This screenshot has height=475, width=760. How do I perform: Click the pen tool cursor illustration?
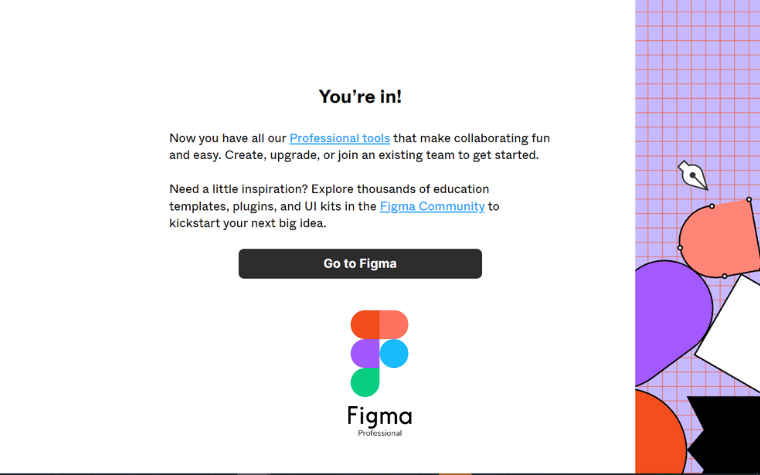point(693,175)
